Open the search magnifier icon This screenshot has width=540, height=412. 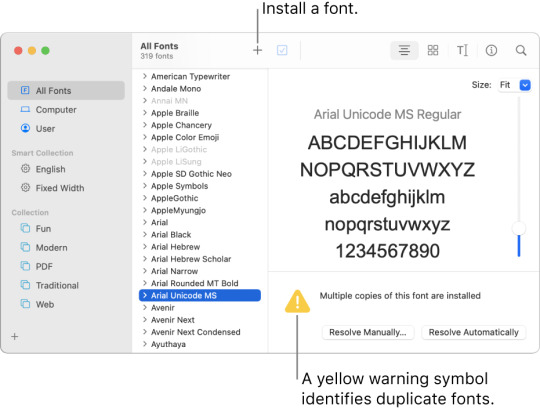pyautogui.click(x=521, y=50)
